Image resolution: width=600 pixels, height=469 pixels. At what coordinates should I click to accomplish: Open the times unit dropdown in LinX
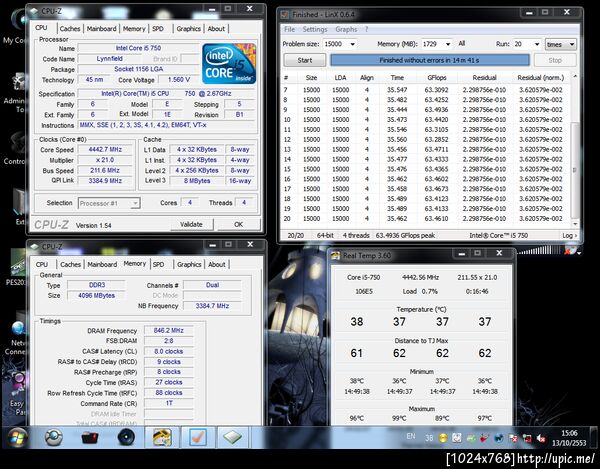point(561,44)
